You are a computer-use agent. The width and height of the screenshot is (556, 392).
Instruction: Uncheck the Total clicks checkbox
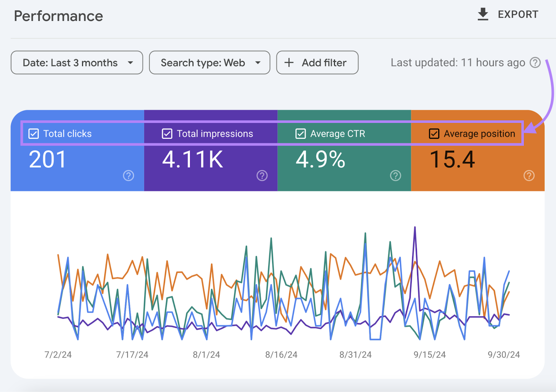[33, 133]
